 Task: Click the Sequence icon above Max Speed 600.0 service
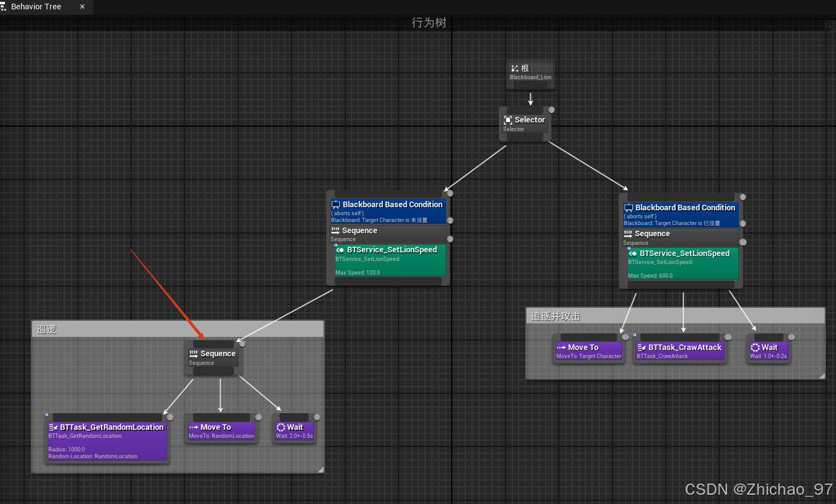tap(628, 234)
